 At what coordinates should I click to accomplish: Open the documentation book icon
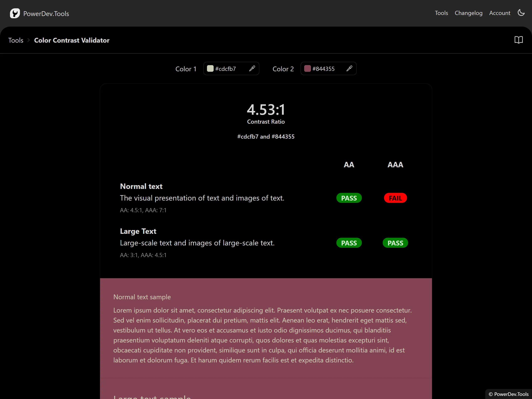(x=518, y=40)
